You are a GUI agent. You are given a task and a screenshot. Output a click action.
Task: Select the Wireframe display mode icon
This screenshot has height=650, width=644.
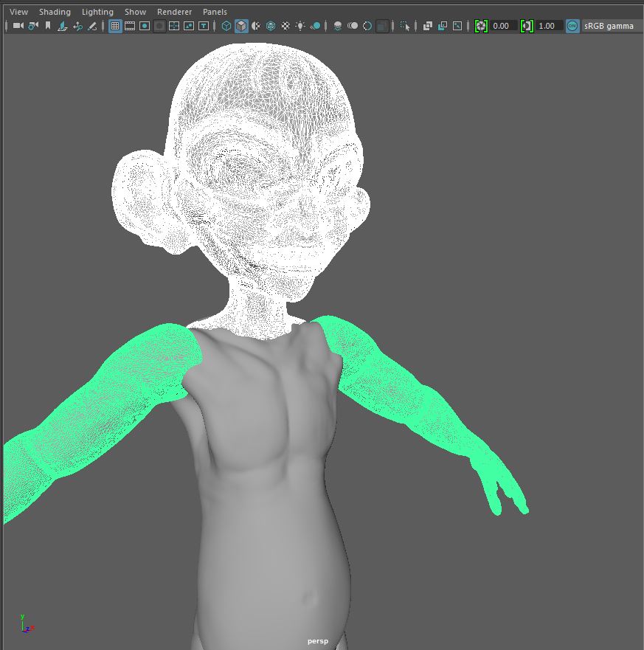click(226, 26)
